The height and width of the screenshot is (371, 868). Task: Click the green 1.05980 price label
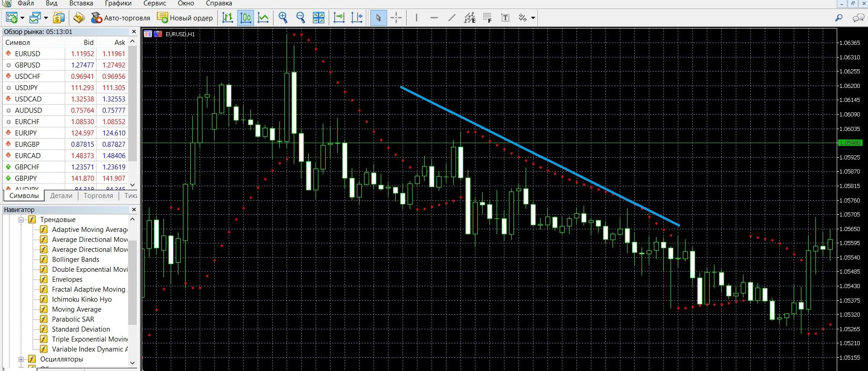[x=850, y=143]
